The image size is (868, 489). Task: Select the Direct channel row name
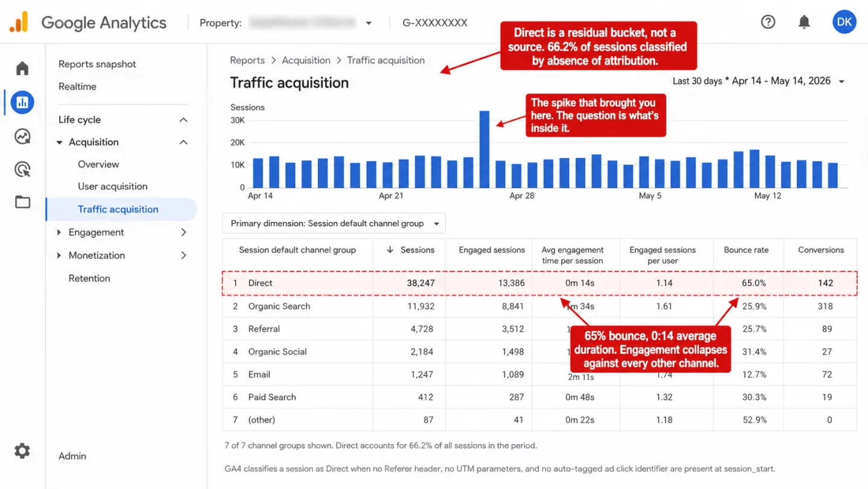260,283
